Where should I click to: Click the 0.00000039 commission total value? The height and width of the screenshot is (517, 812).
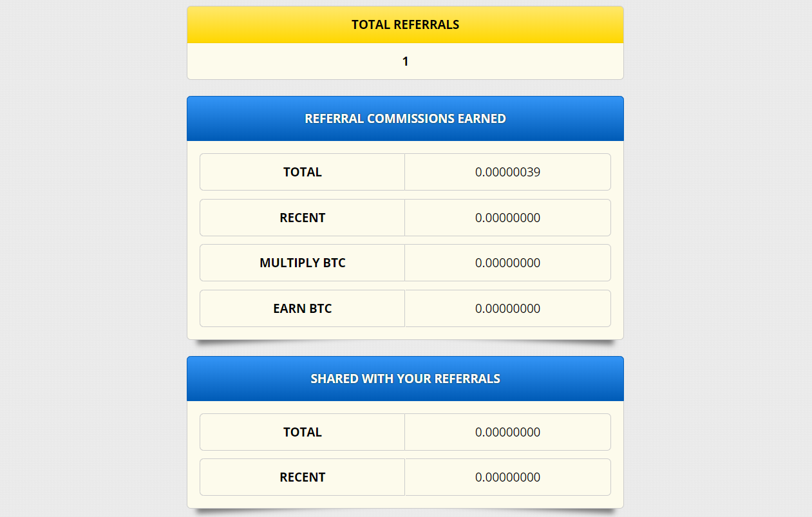point(507,172)
